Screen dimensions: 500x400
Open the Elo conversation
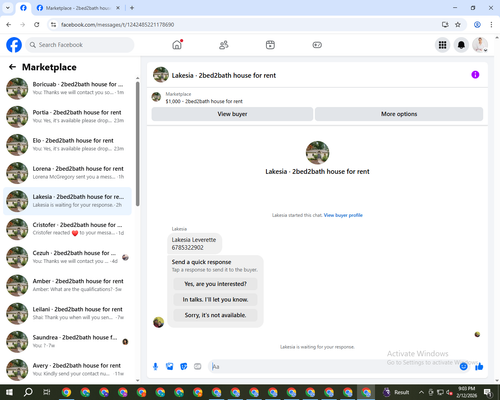[x=68, y=144]
